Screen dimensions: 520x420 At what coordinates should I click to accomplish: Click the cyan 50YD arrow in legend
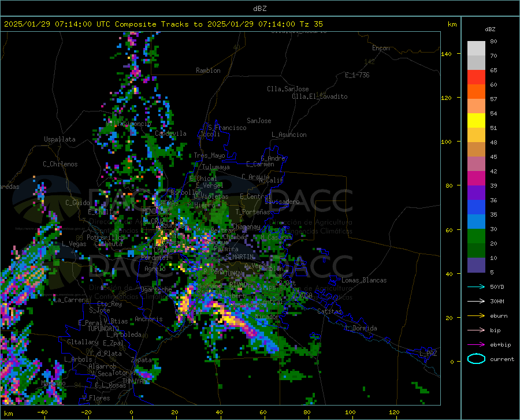(x=476, y=287)
